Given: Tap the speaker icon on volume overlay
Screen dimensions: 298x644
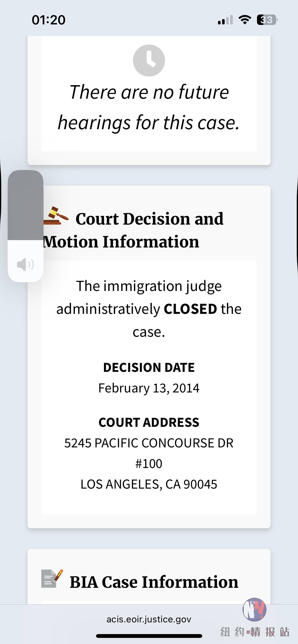Looking at the screenshot, I should [25, 264].
